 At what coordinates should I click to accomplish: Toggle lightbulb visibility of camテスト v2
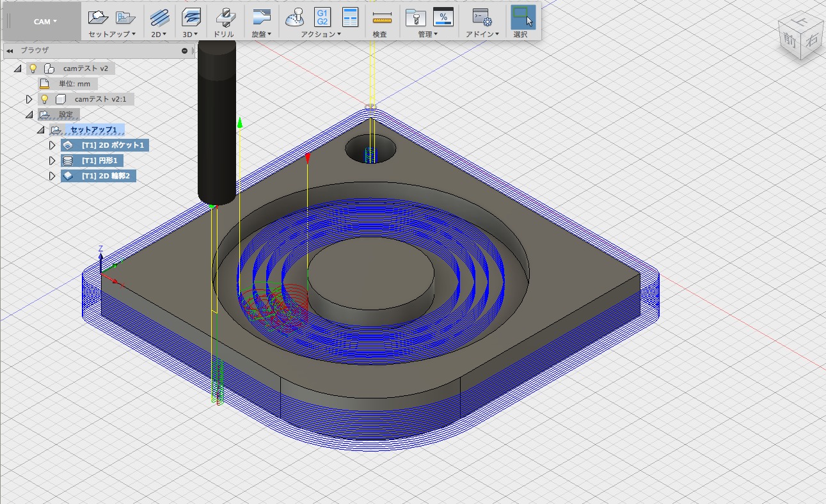click(x=33, y=68)
